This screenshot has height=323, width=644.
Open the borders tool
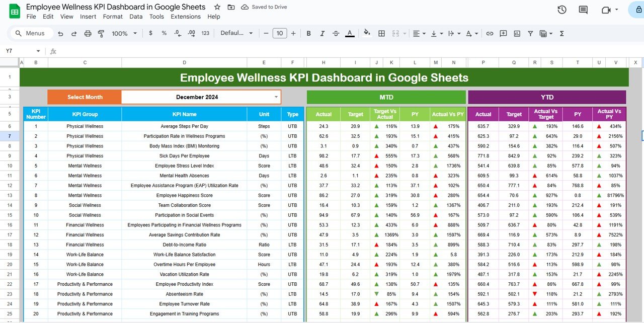point(382,33)
